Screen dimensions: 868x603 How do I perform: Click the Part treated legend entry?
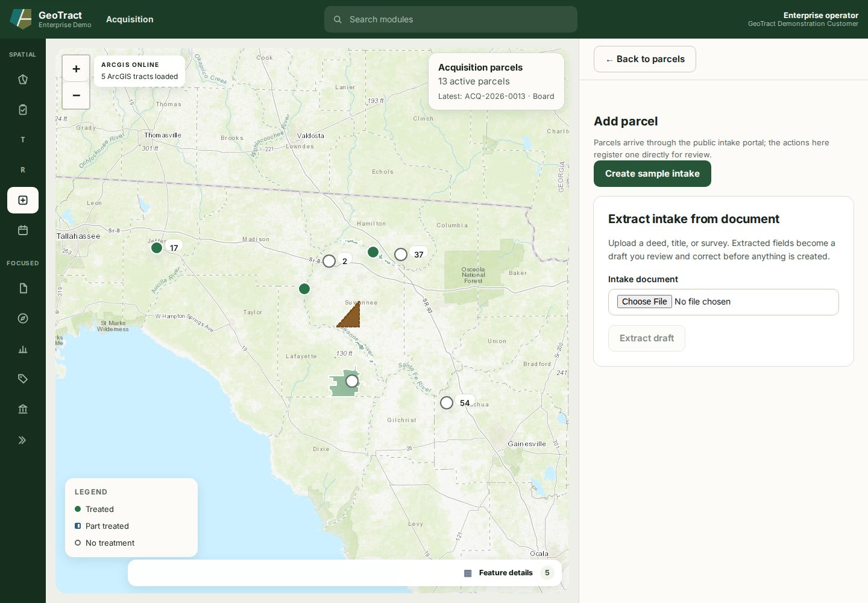point(101,526)
